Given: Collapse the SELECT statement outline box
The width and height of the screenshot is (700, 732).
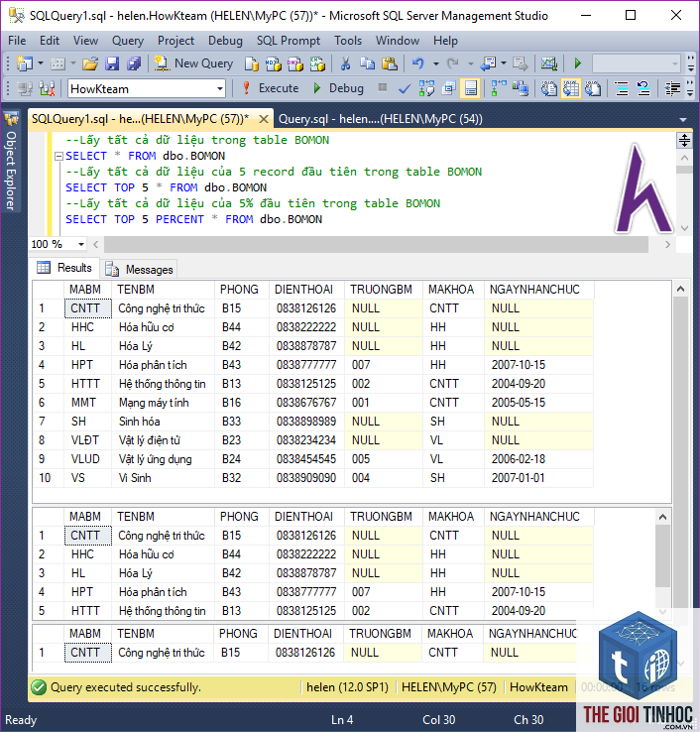Looking at the screenshot, I should pyautogui.click(x=58, y=156).
